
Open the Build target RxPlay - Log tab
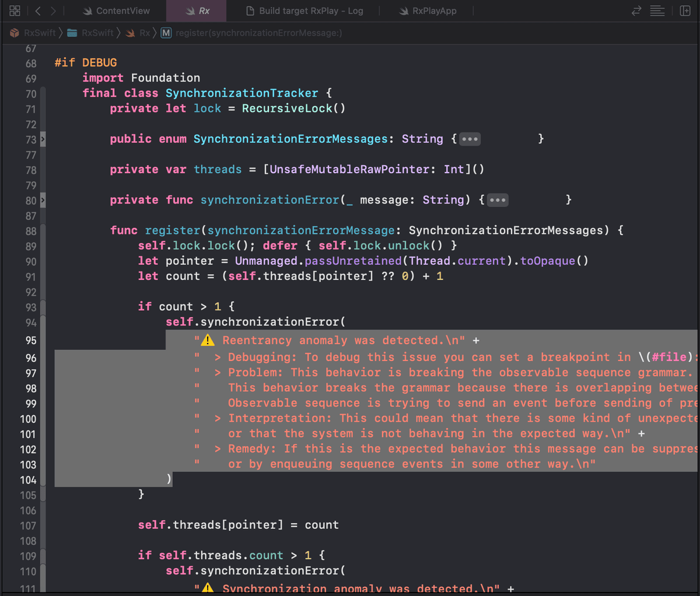coord(304,10)
